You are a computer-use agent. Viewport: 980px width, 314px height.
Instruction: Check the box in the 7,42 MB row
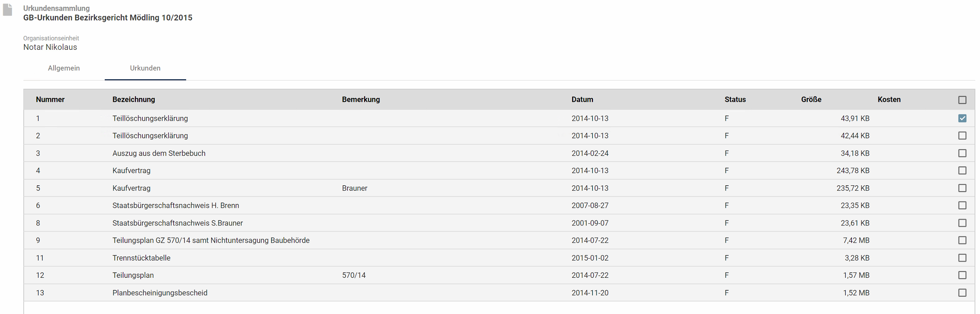pyautogui.click(x=962, y=240)
